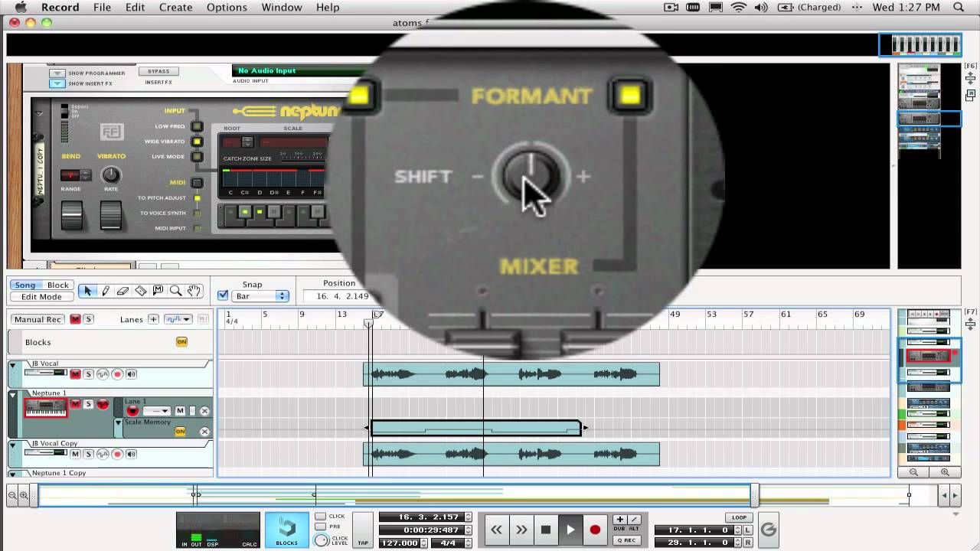
Task: Open the Window menu
Action: click(282, 7)
